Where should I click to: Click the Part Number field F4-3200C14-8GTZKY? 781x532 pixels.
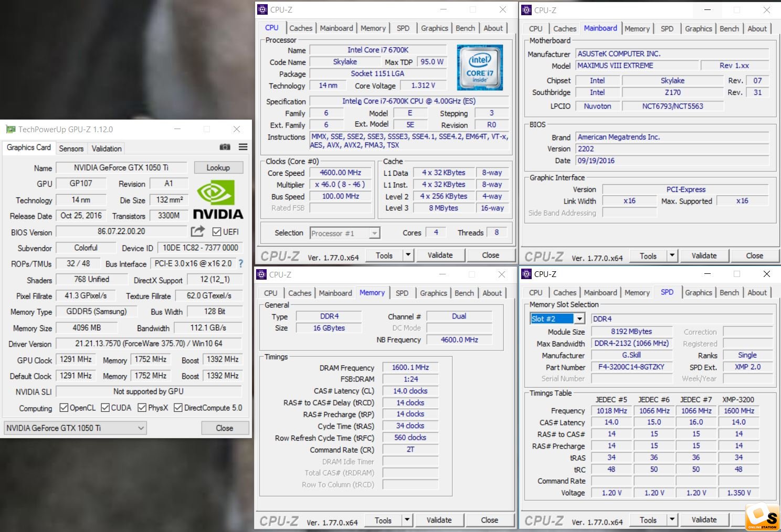[631, 367]
